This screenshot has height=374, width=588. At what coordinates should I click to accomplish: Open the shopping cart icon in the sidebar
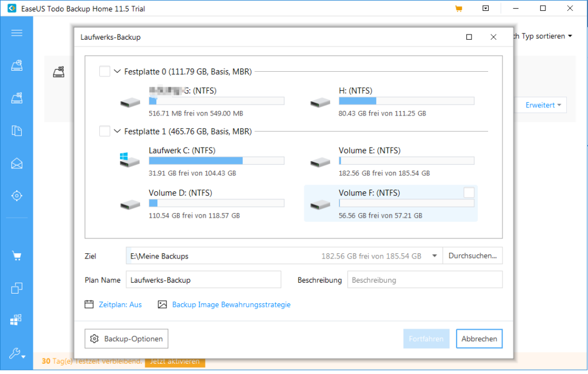click(x=17, y=256)
